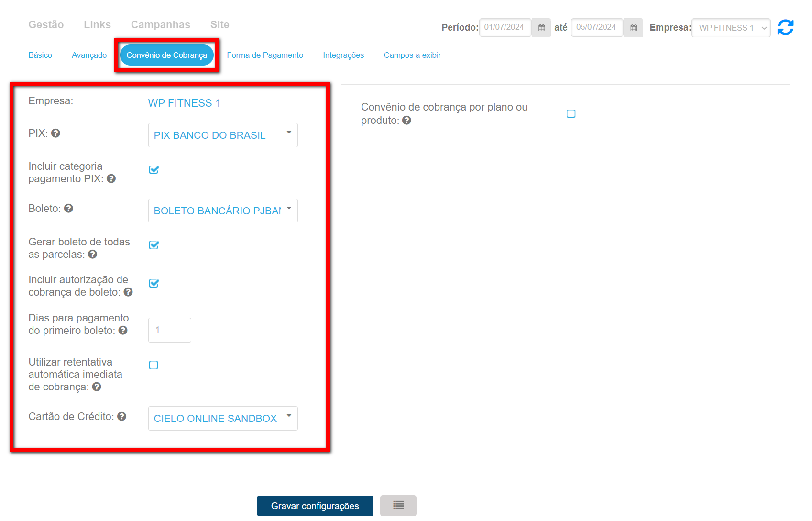Check Convênio de cobrança por plano ou produto

click(571, 113)
